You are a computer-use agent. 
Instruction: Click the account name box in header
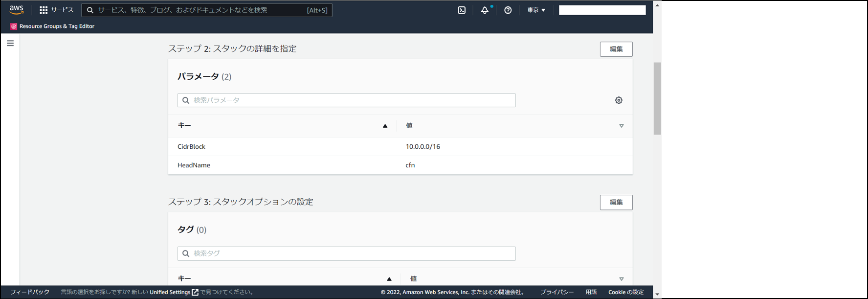click(x=602, y=10)
